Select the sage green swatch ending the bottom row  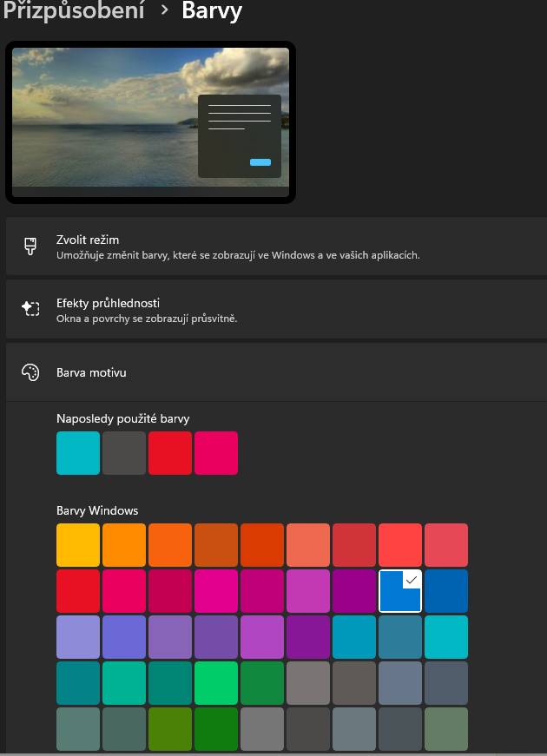click(x=446, y=729)
